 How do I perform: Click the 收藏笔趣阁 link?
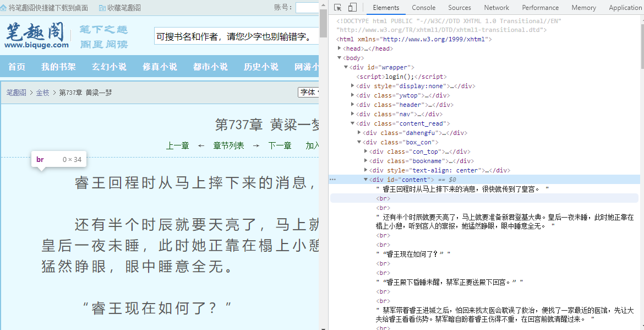click(x=124, y=8)
